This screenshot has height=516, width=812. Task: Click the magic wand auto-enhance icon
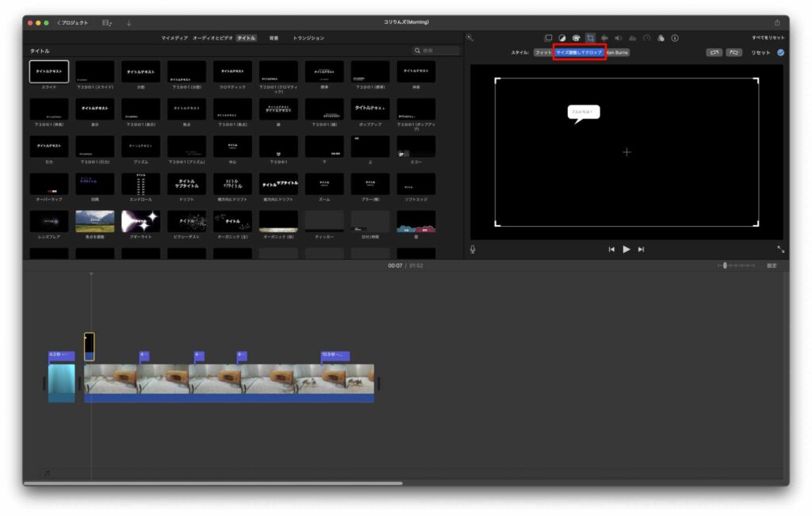tap(470, 37)
